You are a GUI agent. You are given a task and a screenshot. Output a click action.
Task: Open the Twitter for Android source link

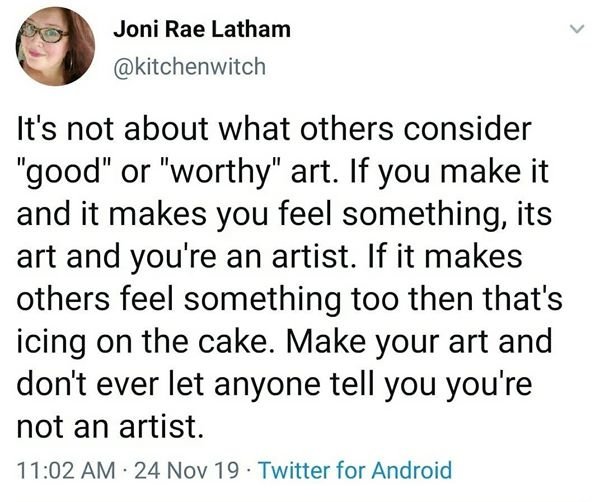click(355, 470)
